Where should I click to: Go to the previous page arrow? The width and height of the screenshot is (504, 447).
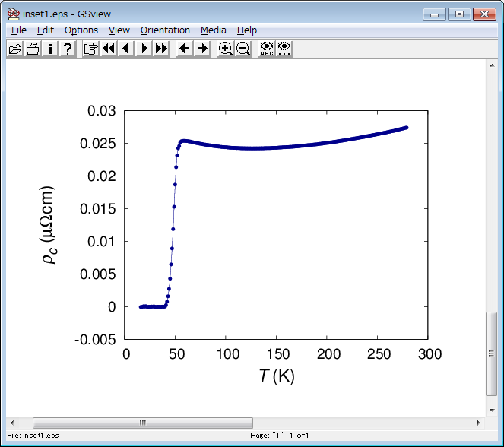pyautogui.click(x=126, y=49)
